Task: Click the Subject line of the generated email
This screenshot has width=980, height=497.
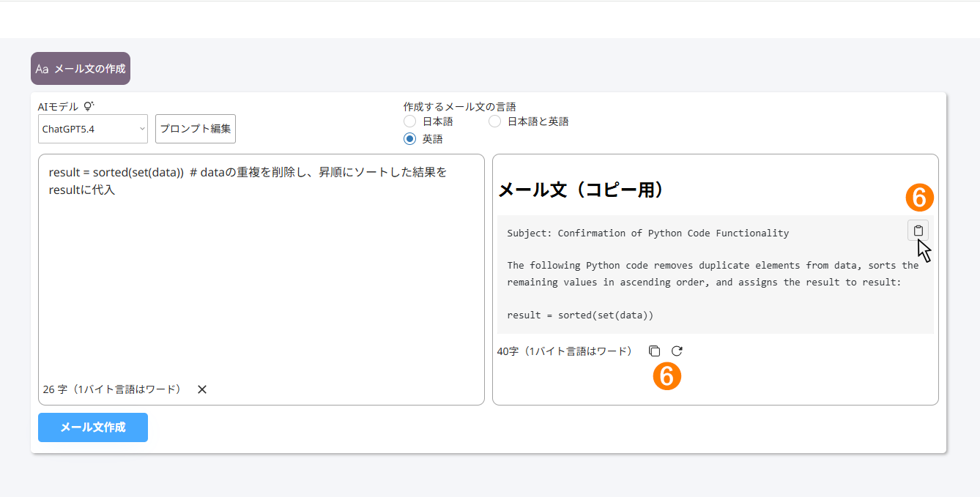Action: pos(648,233)
